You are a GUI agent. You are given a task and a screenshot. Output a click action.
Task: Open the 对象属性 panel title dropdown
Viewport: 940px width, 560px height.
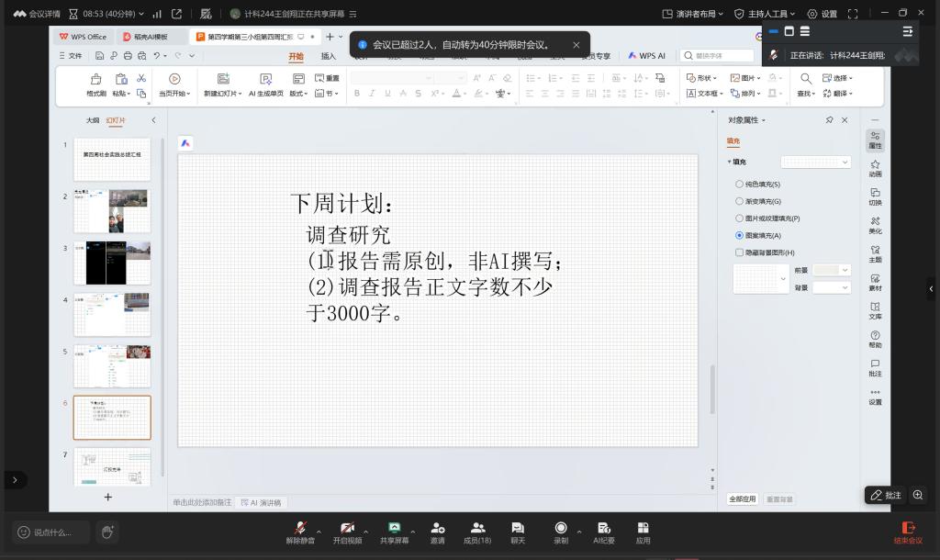tap(747, 120)
